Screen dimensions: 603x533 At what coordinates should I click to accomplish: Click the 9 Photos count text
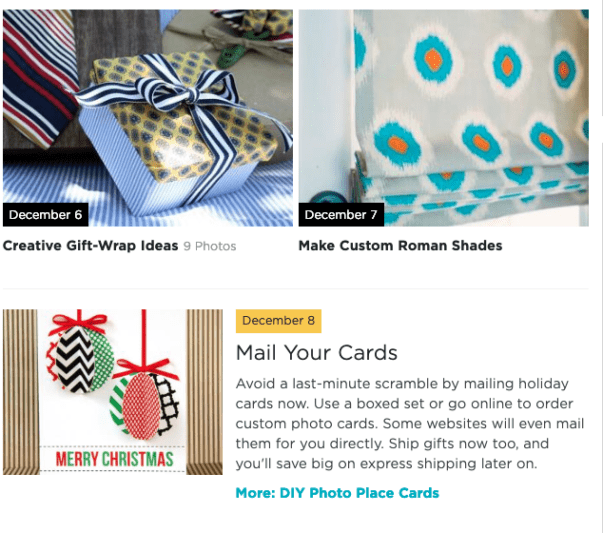click(x=210, y=246)
